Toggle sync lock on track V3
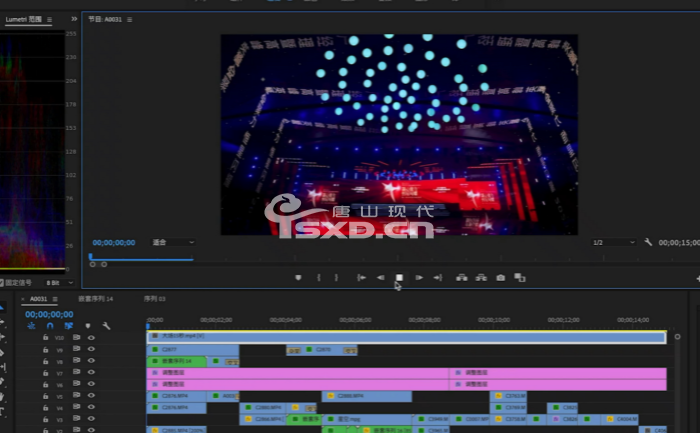Image resolution: width=700 pixels, height=433 pixels. point(76,419)
